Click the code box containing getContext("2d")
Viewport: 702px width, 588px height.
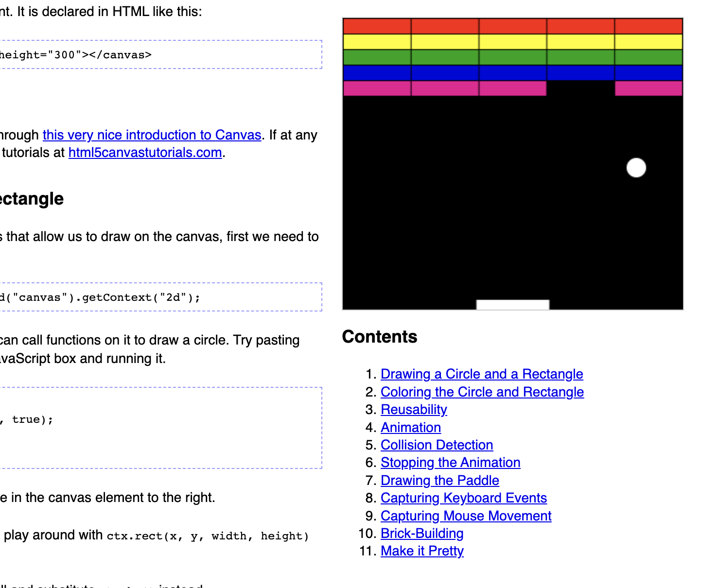[160, 297]
